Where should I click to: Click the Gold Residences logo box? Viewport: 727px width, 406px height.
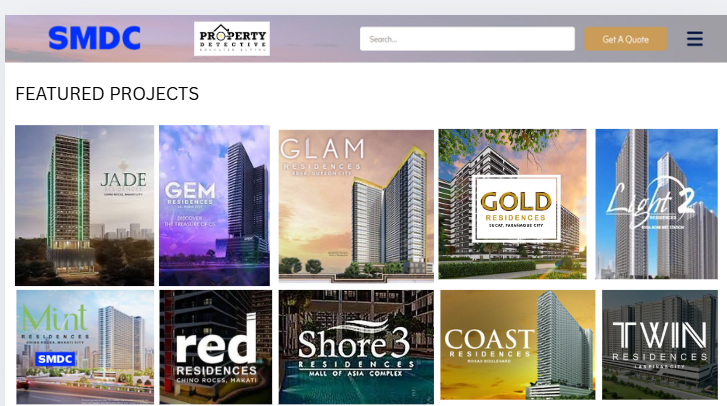coord(516,209)
